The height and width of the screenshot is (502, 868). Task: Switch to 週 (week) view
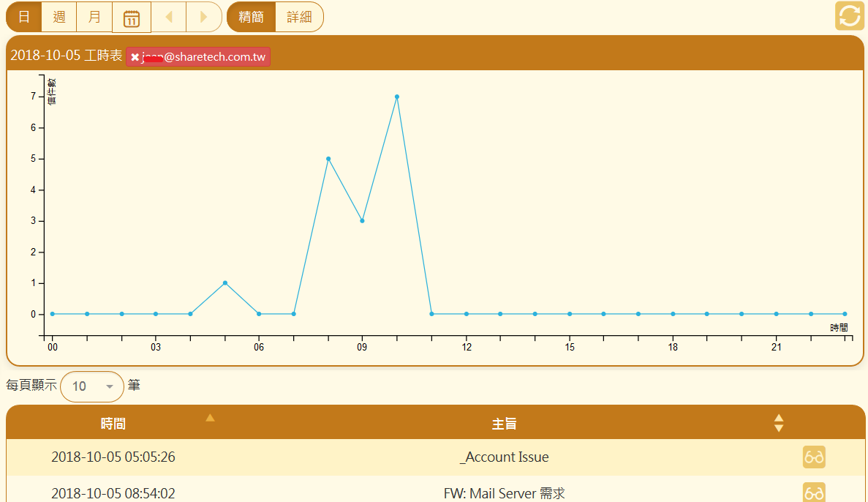pyautogui.click(x=59, y=17)
